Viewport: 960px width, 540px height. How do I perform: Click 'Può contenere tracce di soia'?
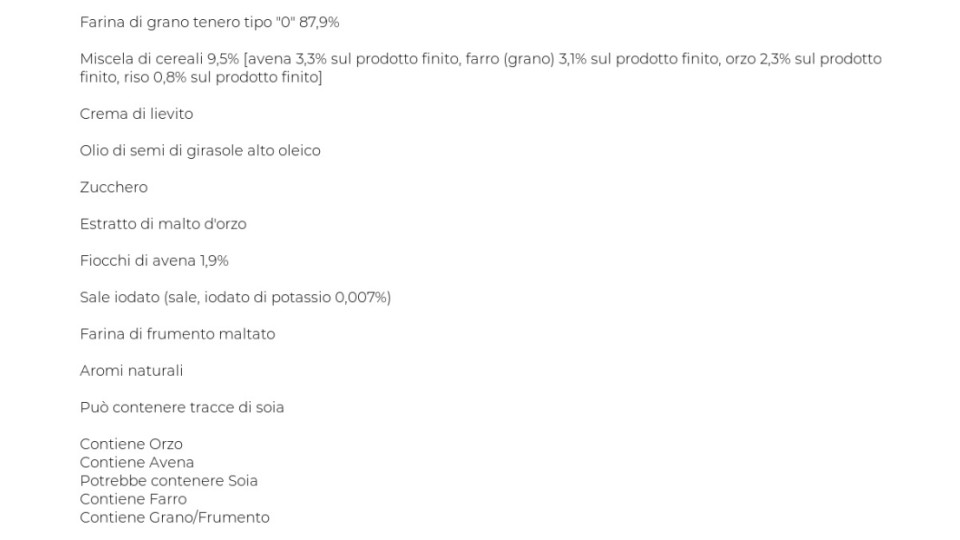pyautogui.click(x=182, y=408)
